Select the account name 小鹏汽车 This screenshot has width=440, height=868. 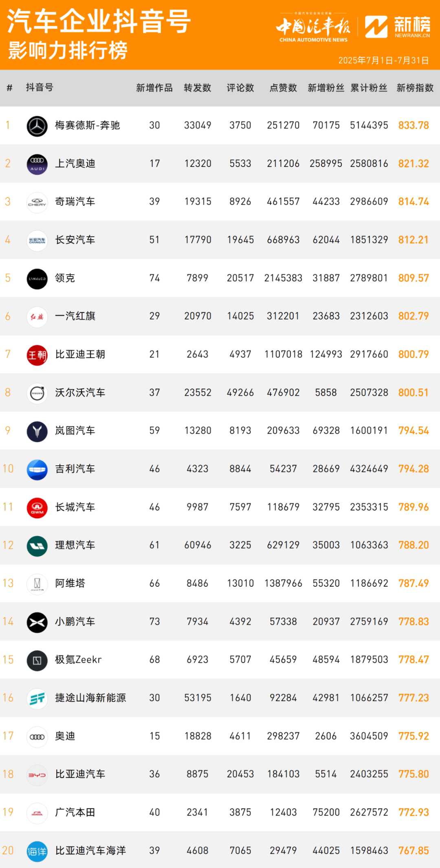75,622
